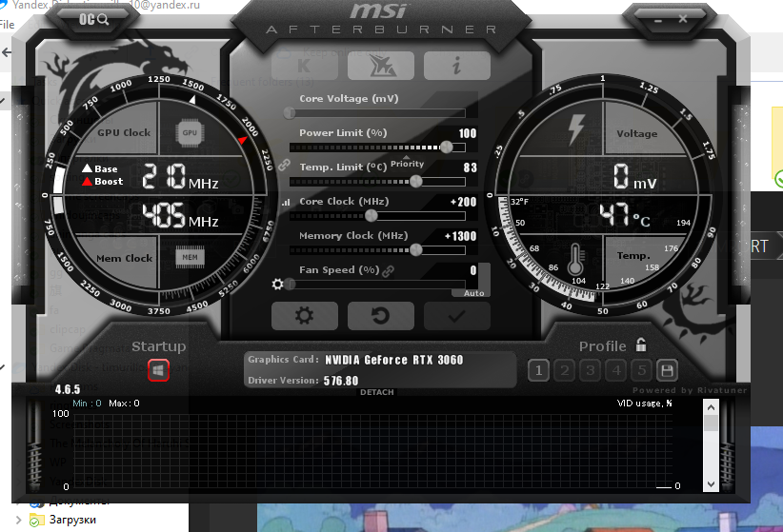Image resolution: width=783 pixels, height=532 pixels.
Task: Select profile slot 5
Action: tap(642, 371)
